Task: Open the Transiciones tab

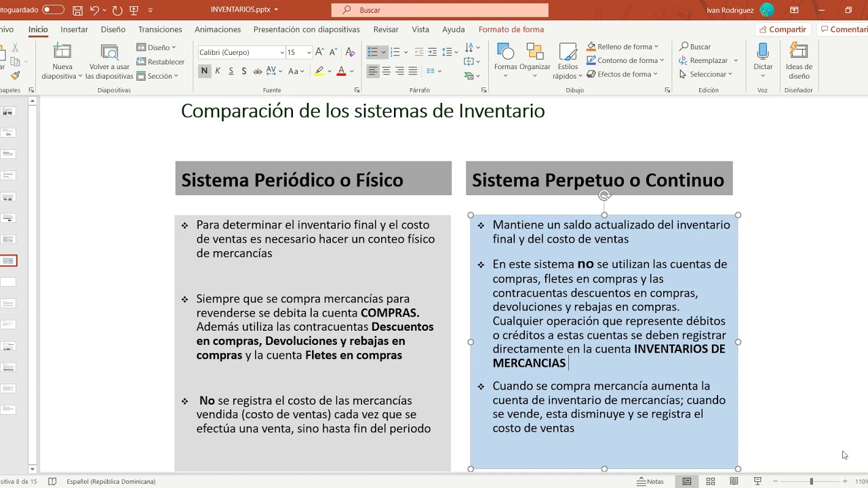Action: pos(160,30)
